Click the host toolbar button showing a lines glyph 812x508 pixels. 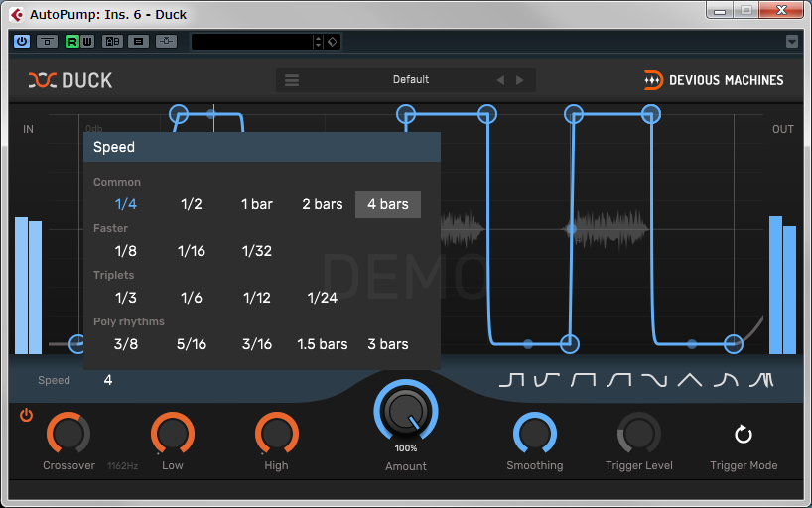click(x=139, y=42)
